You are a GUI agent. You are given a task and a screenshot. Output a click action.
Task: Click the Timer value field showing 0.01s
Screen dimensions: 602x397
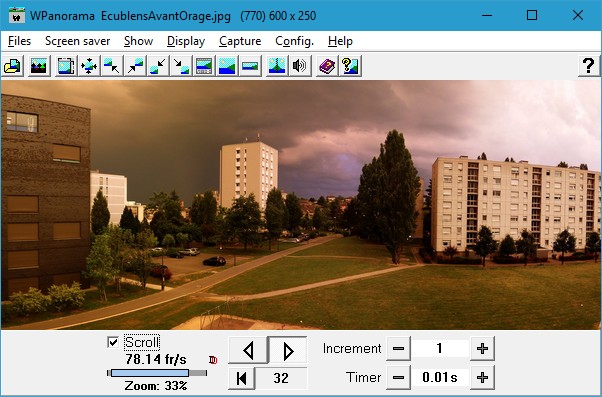[440, 377]
